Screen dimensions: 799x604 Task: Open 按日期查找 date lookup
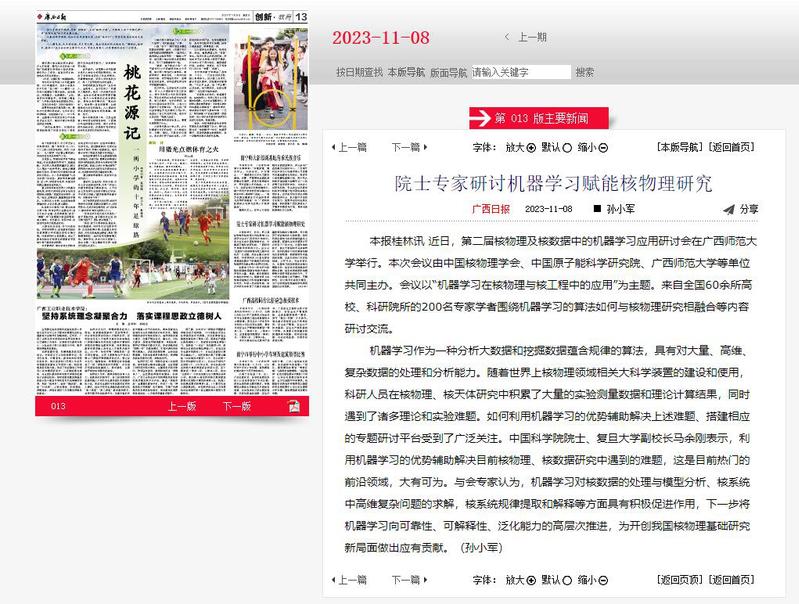point(358,72)
